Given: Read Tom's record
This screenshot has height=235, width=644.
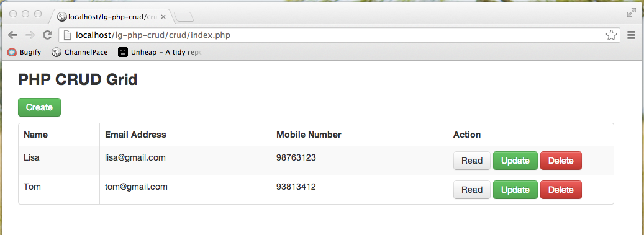Looking at the screenshot, I should point(472,190).
